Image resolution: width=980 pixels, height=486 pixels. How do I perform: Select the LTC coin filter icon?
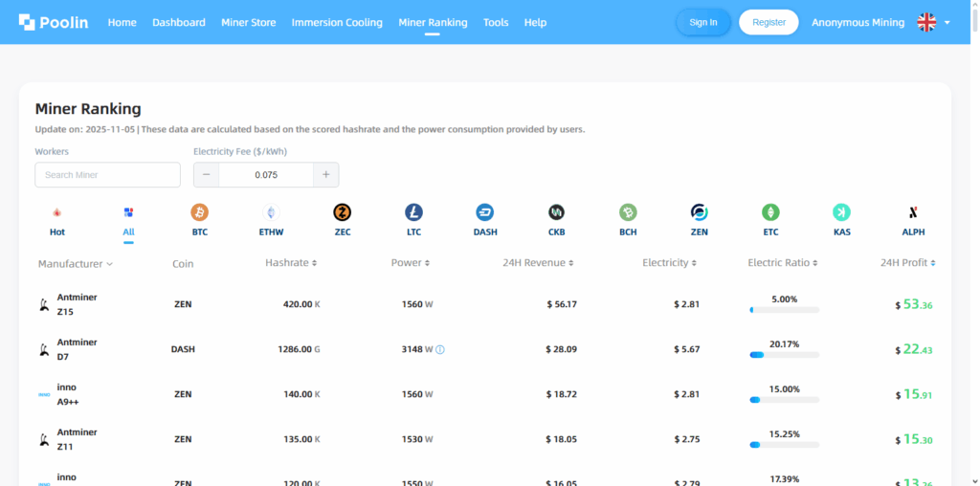click(x=413, y=212)
